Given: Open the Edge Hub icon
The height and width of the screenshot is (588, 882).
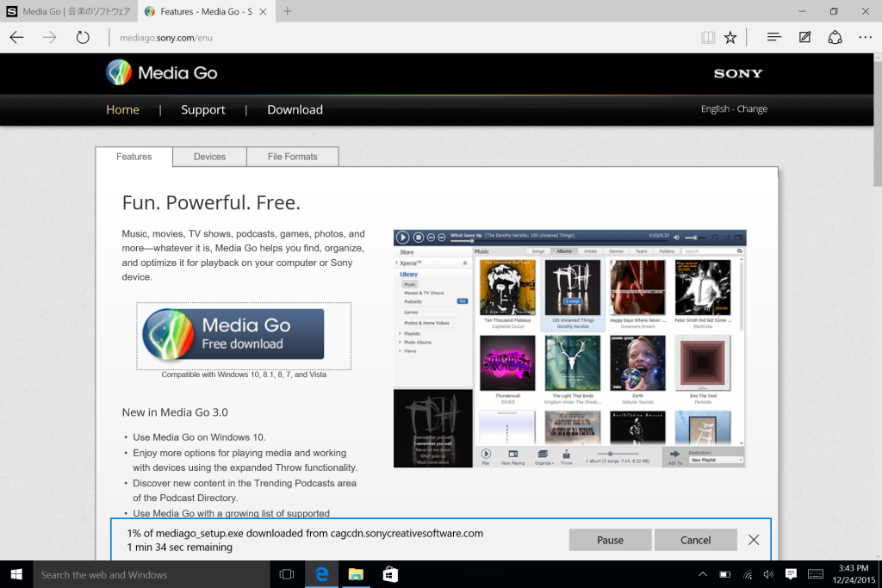Looking at the screenshot, I should pyautogui.click(x=774, y=37).
